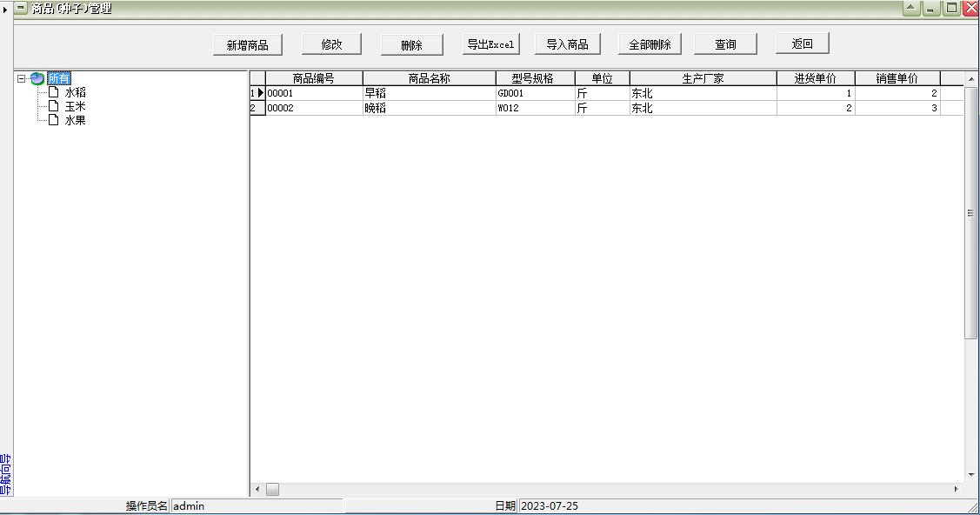980x515 pixels.
Task: Restore the window with maximize button
Action: click(951, 8)
